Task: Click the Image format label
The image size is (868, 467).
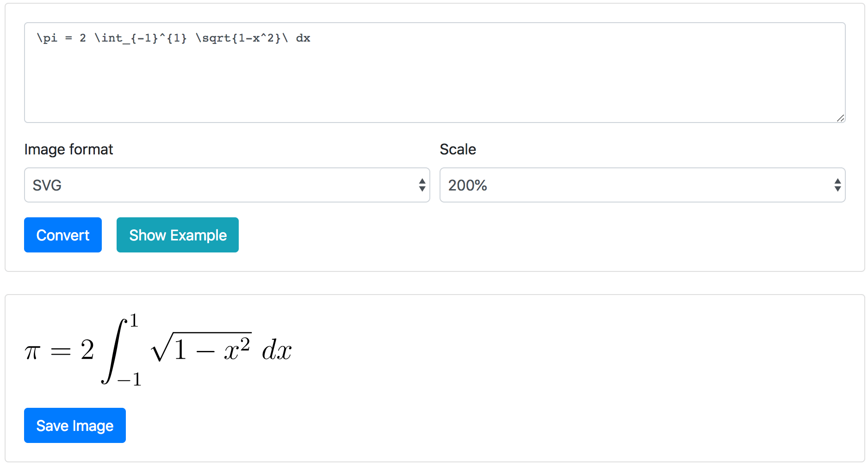Action: click(x=68, y=149)
